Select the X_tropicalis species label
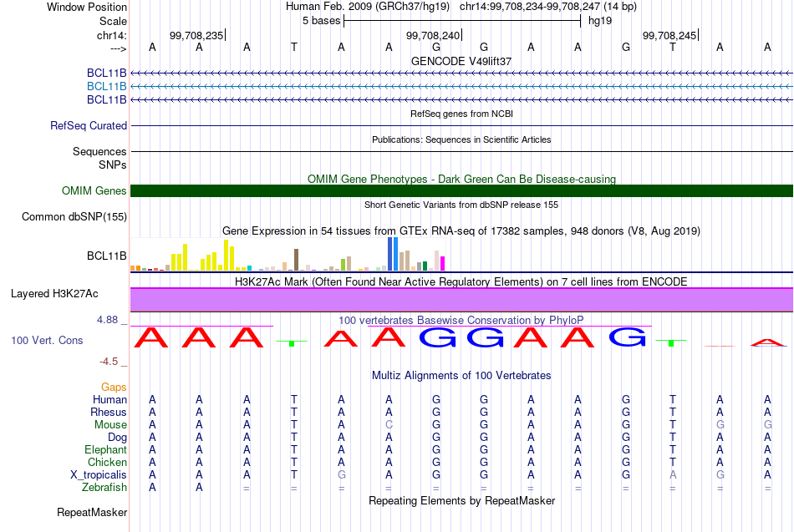Image resolution: width=794 pixels, height=532 pixels. click(99, 475)
